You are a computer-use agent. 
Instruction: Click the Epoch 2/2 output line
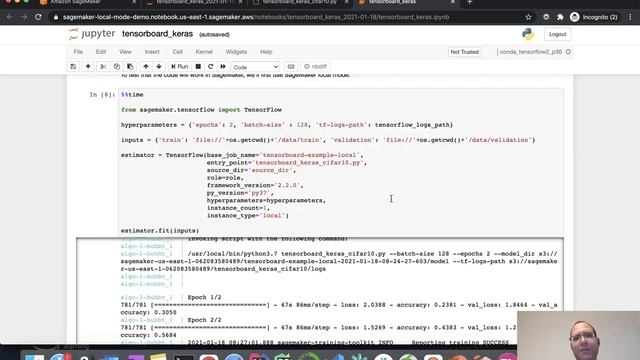coord(204,320)
